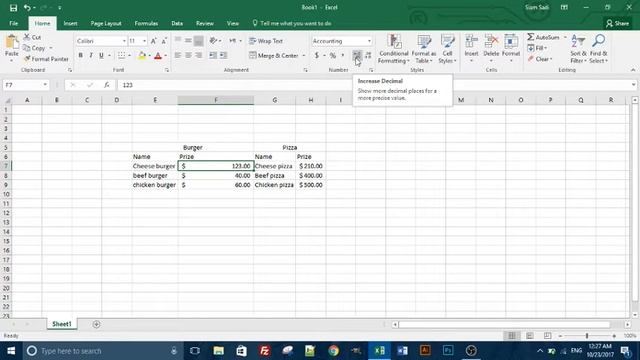Image resolution: width=640 pixels, height=360 pixels.
Task: Increase indent of cell
Action: coord(223,56)
